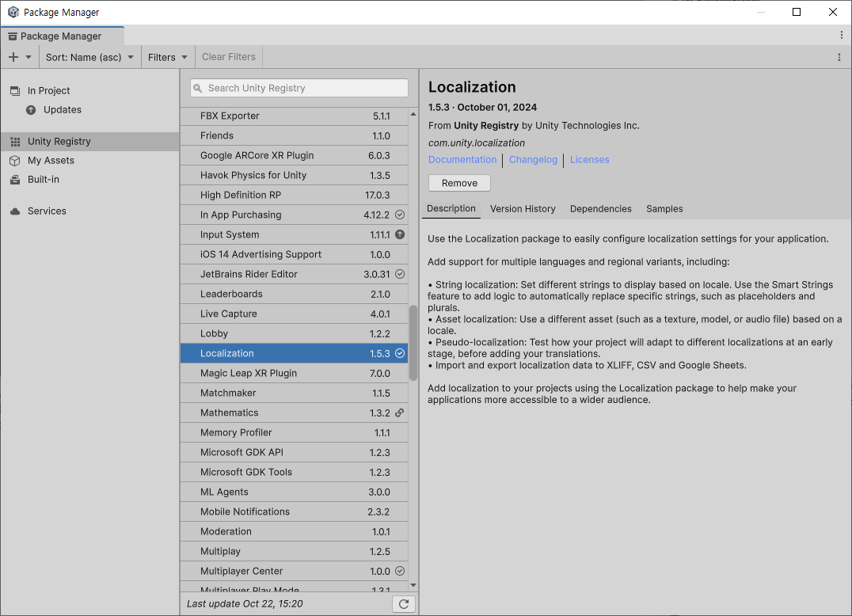Click the Package Manager tab icon
The image size is (852, 616).
pos(12,36)
